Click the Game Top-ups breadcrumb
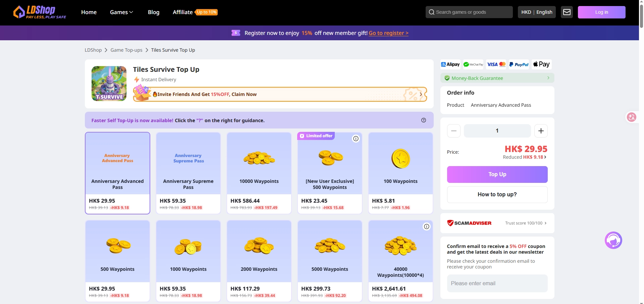Screen dimensions: 644x304 pos(126,50)
